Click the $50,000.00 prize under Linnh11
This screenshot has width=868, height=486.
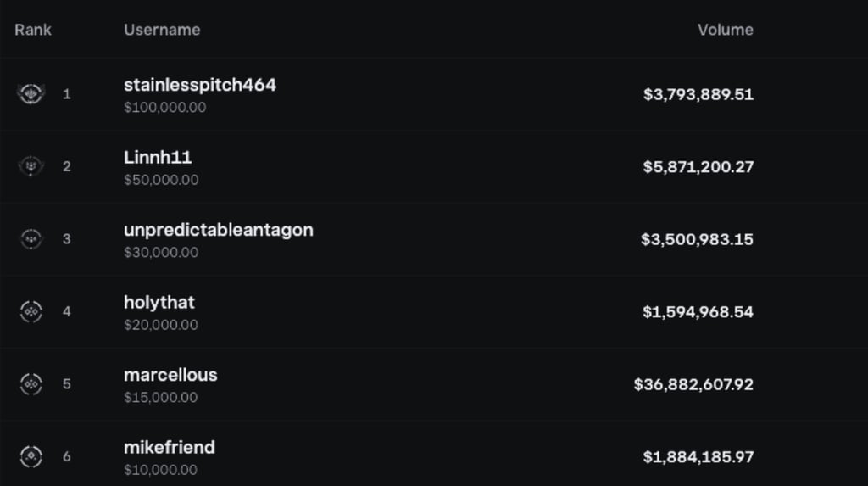161,180
